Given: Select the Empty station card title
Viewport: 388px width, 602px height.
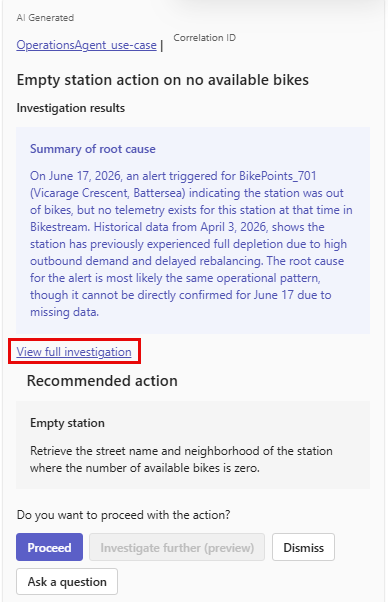Looking at the screenshot, I should click(67, 423).
